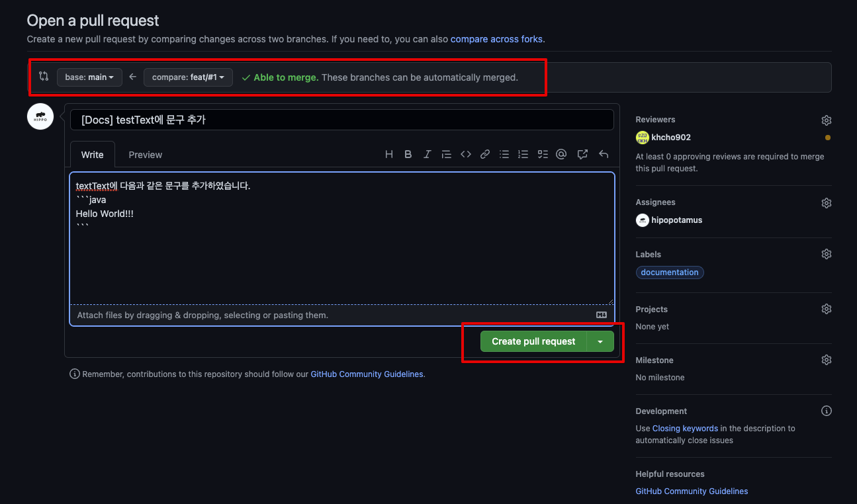Open the Reviewers settings gear
The height and width of the screenshot is (504, 857).
[x=827, y=120]
